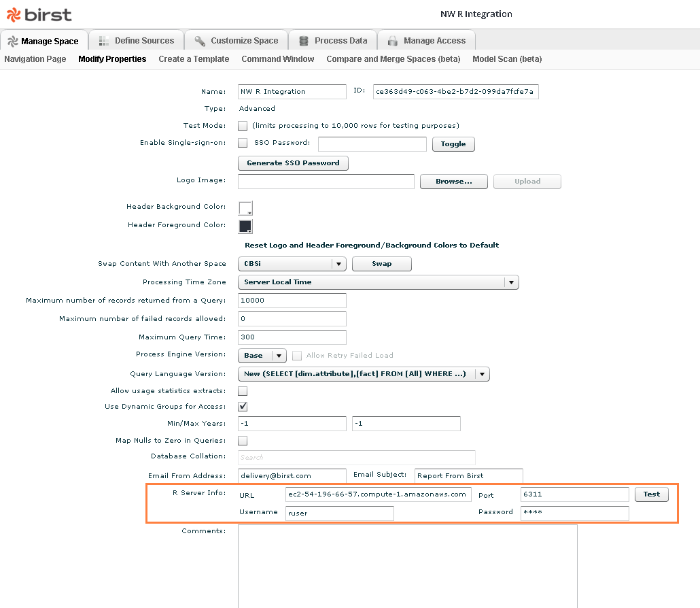Click the Database Collation search field
700x608 pixels.
357,458
